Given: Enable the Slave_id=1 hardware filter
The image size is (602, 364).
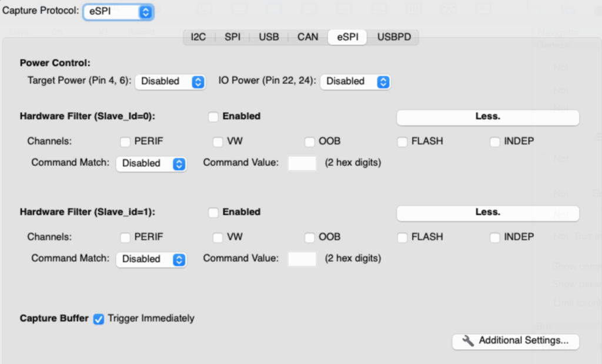Looking at the screenshot, I should click(213, 212).
